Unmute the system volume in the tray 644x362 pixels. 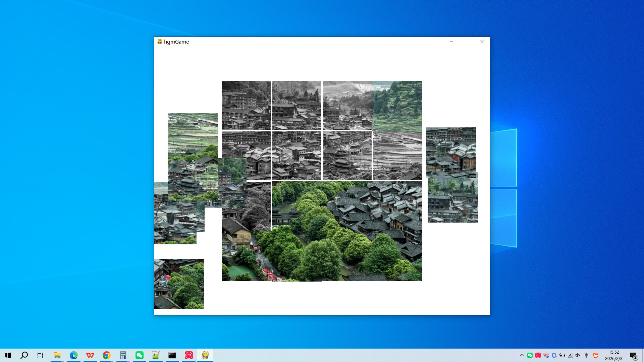578,355
